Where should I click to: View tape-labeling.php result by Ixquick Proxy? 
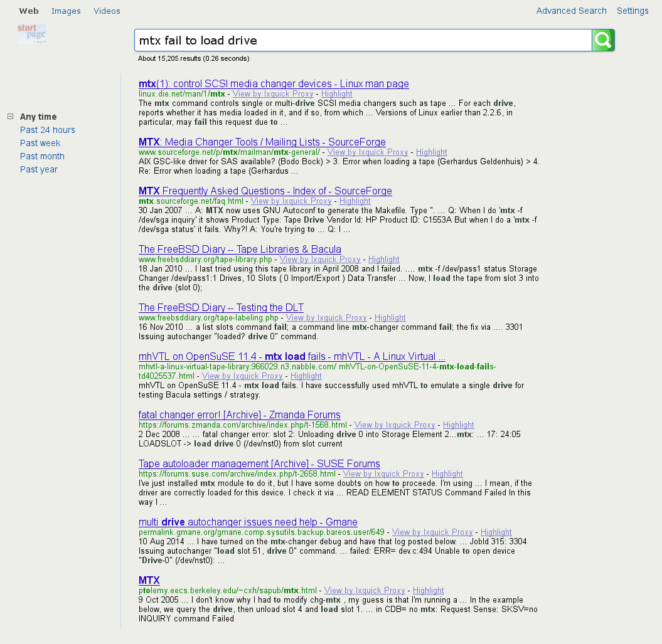(x=326, y=317)
